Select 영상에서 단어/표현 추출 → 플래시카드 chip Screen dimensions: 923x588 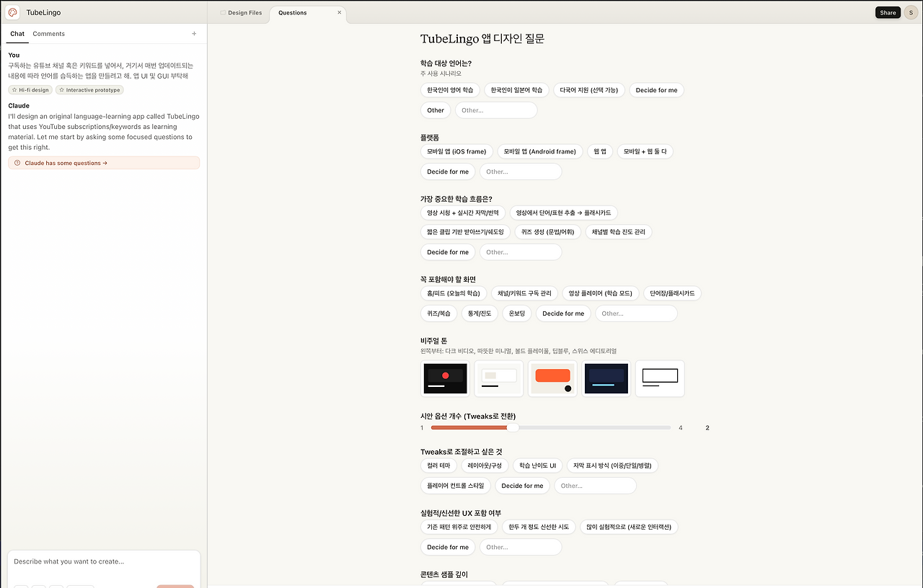pos(563,213)
